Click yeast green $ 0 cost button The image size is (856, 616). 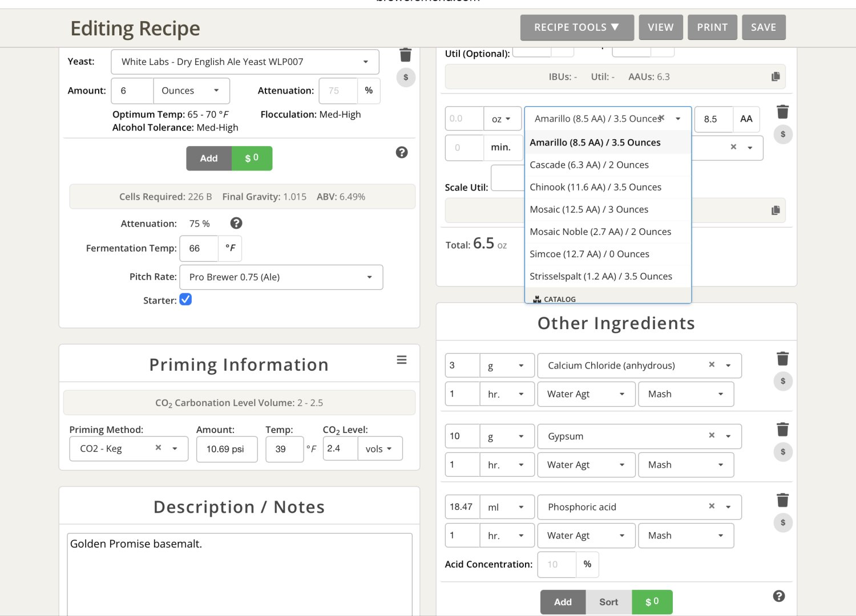252,159
